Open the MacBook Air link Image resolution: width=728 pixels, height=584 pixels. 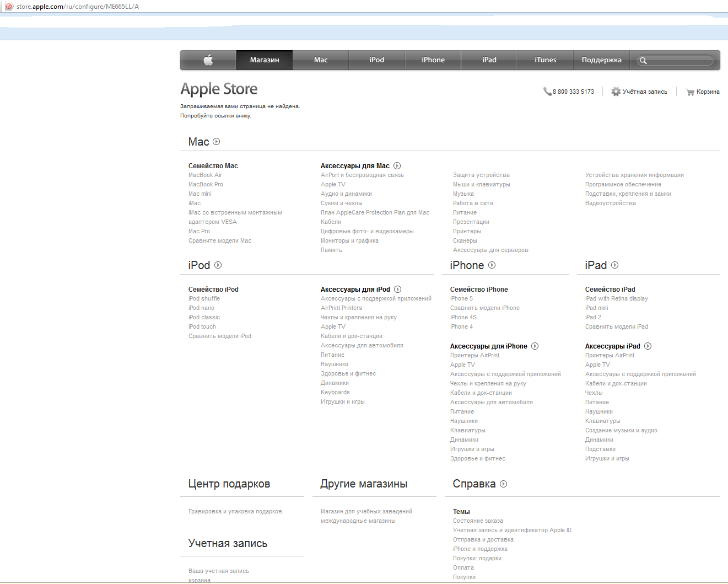(205, 175)
